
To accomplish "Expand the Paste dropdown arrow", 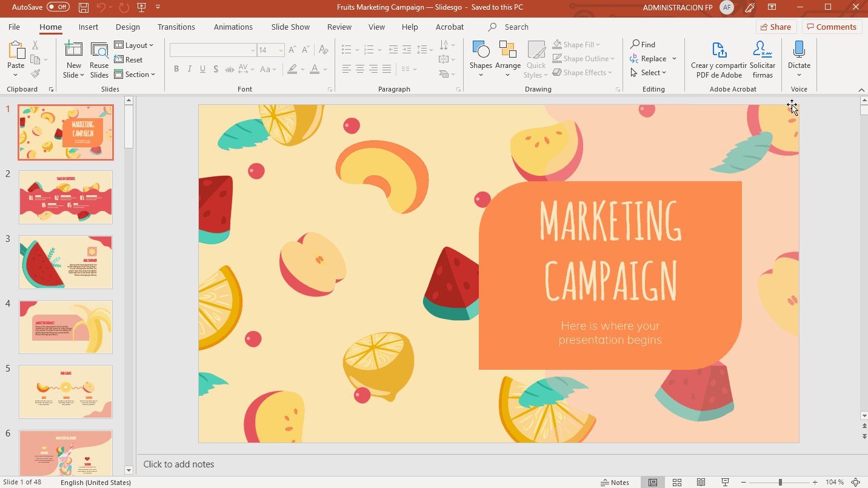I will [16, 73].
